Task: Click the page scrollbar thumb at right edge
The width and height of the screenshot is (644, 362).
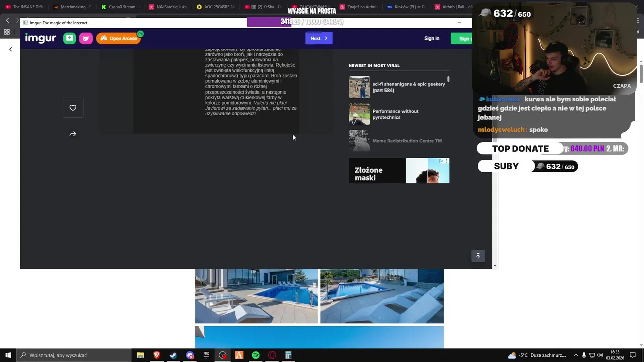Action: click(x=641, y=73)
